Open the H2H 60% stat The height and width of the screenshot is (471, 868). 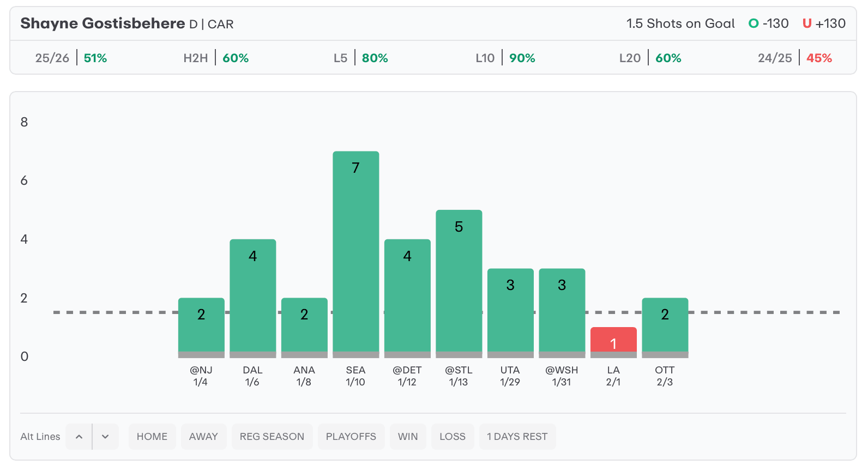[x=216, y=58]
